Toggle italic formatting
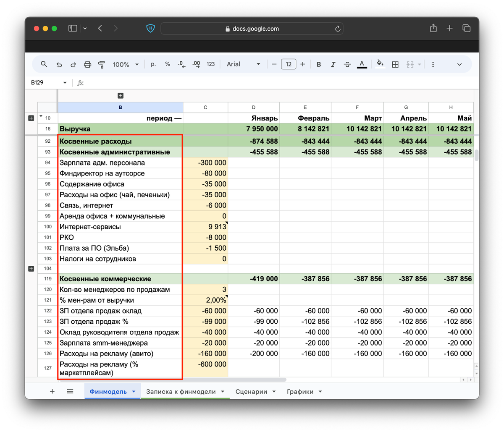The width and height of the screenshot is (504, 432). point(333,64)
